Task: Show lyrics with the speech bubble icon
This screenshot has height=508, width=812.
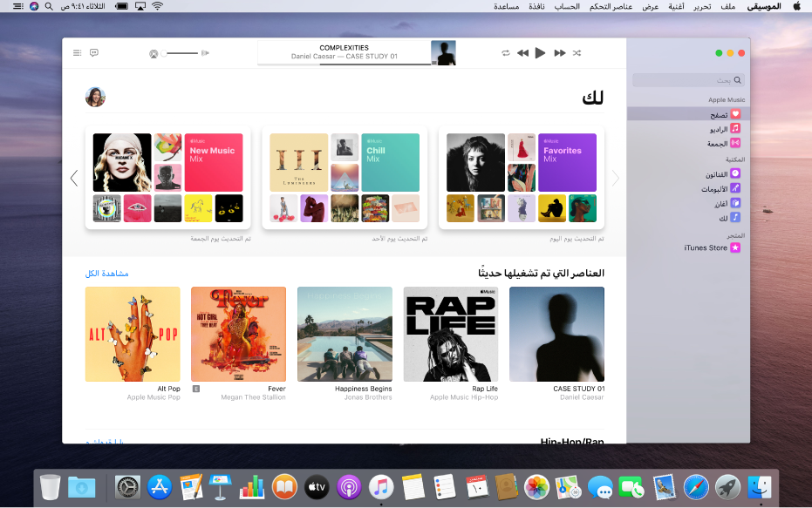Action: pos(93,53)
